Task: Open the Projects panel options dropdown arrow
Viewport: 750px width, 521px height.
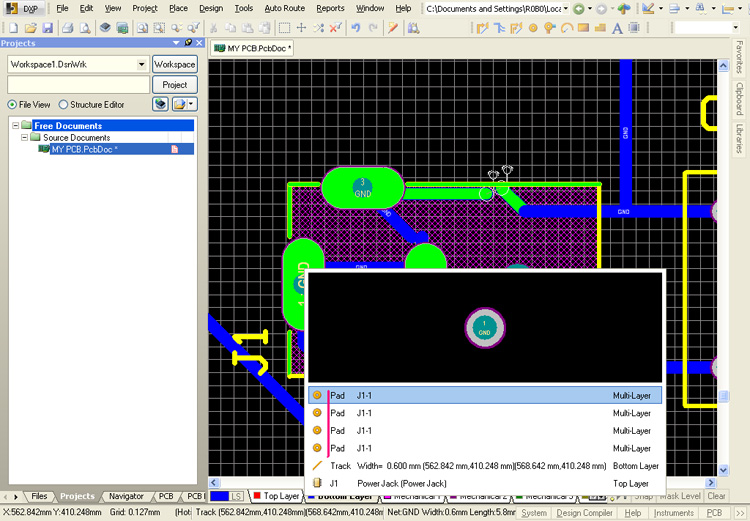Action: (176, 43)
